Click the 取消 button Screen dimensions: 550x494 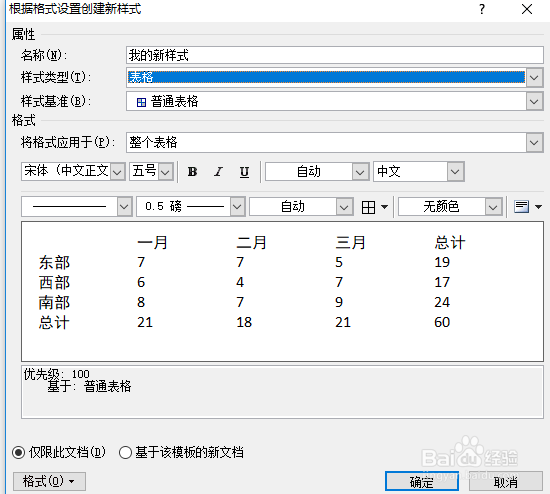tap(505, 481)
